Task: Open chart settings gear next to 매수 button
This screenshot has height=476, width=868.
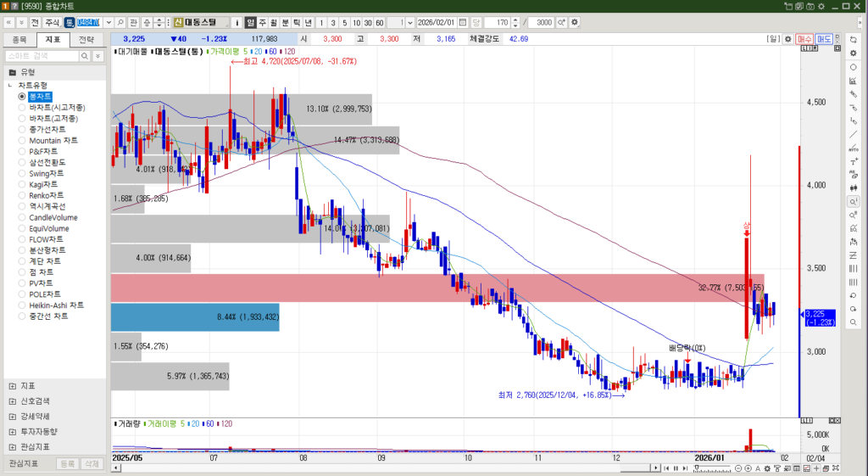Action: click(x=787, y=39)
